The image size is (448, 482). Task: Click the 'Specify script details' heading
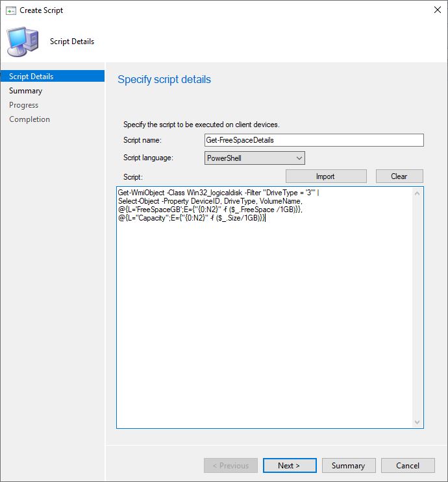pyautogui.click(x=164, y=80)
